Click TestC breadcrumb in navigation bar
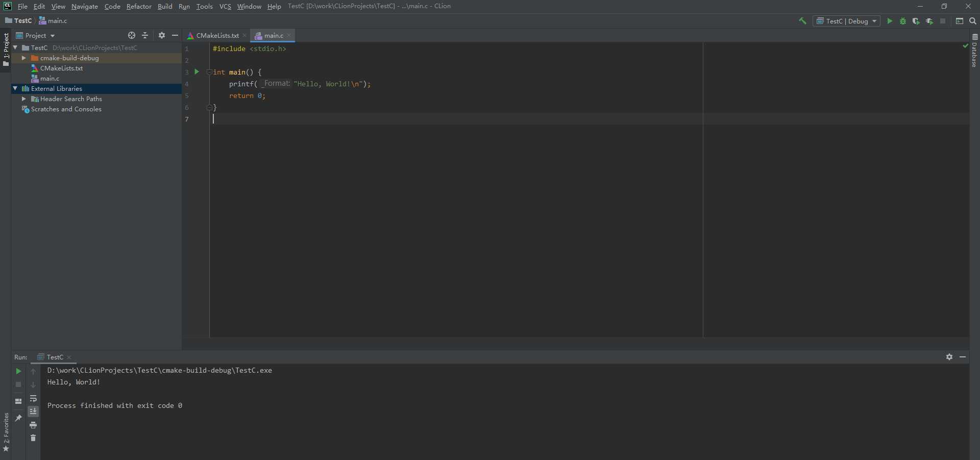Screen dimensions: 980x460 18,20
